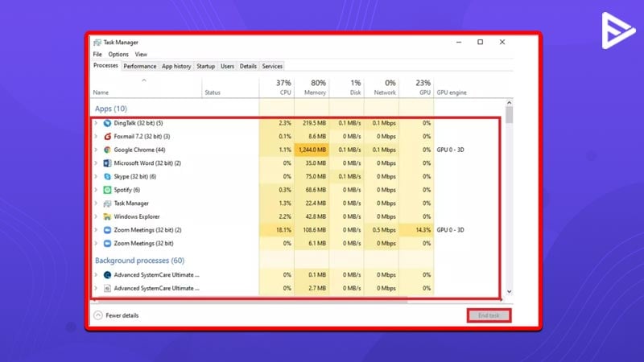
Task: Click the Spotify app icon
Action: click(x=107, y=190)
